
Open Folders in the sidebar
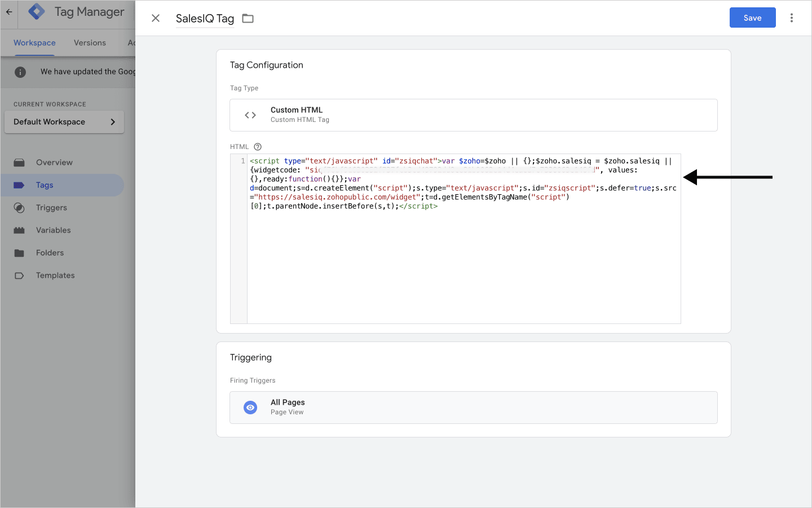(x=50, y=253)
